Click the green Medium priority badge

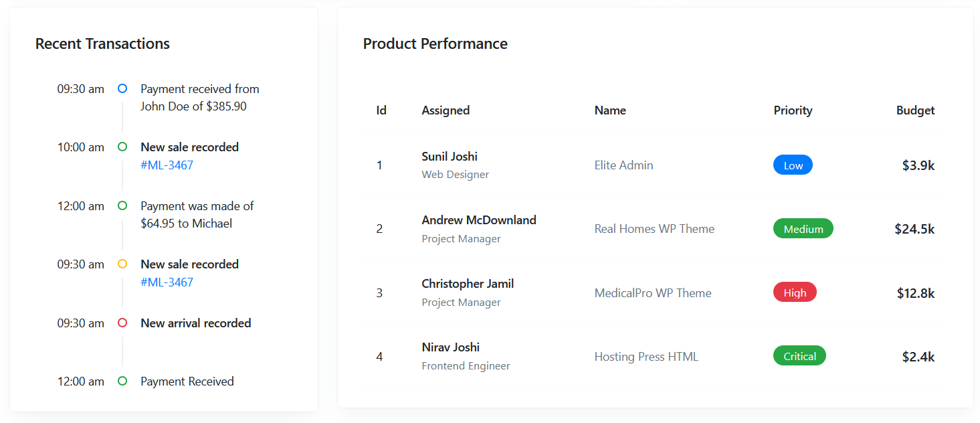tap(803, 229)
